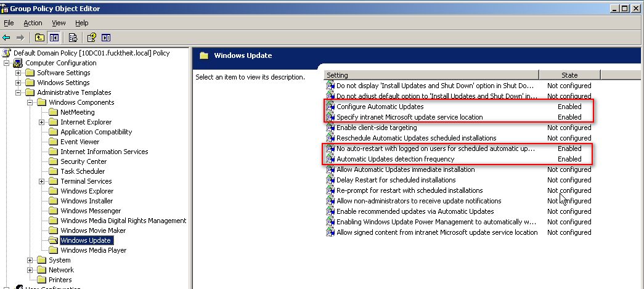Open the File menu
644x289 pixels.
tap(9, 23)
